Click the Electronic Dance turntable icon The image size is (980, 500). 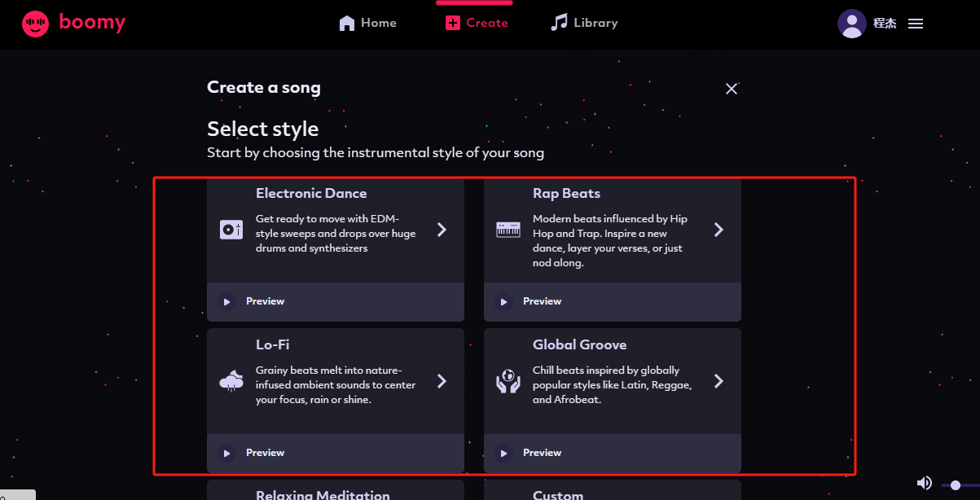231,230
